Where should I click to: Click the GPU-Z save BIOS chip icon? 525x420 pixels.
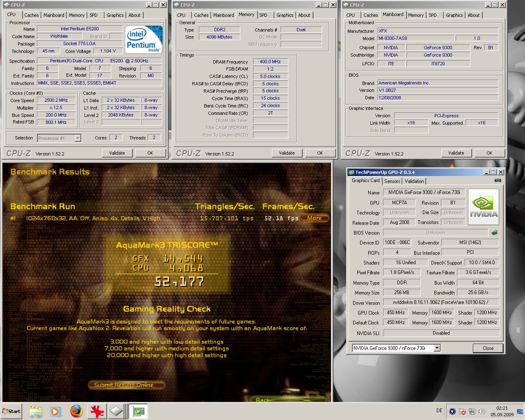tap(495, 232)
